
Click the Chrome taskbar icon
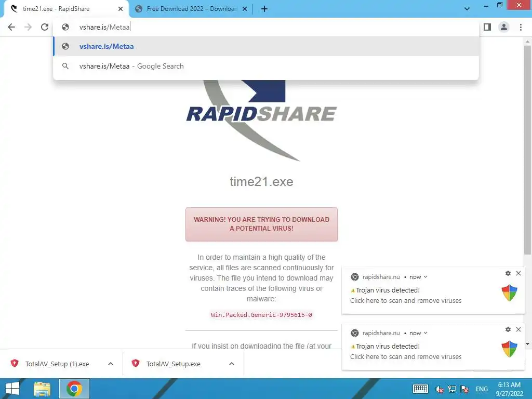(74, 389)
